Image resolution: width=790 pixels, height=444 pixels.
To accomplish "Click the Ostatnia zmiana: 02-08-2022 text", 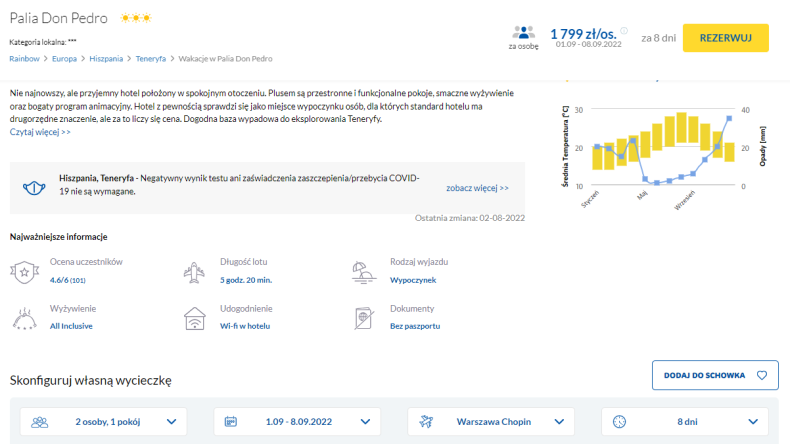I will point(470,218).
